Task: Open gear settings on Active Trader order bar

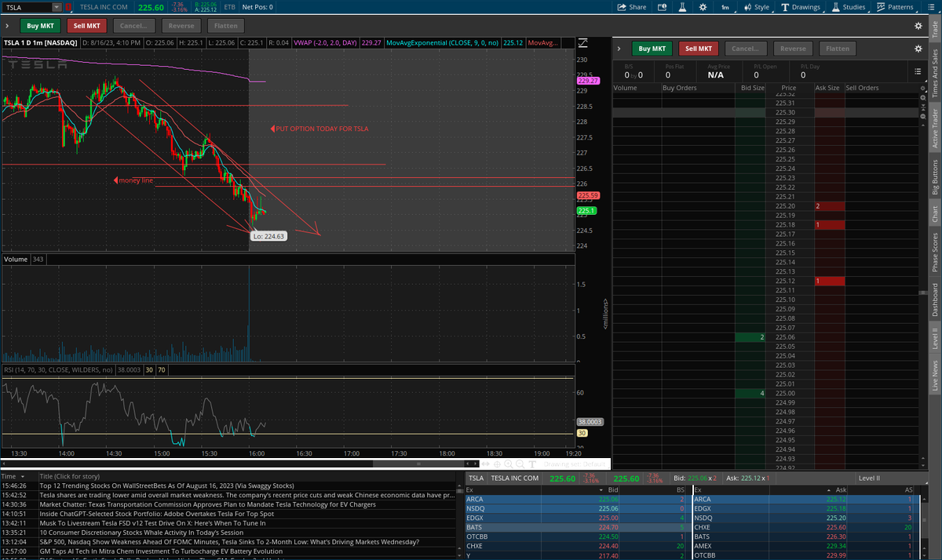Action: coord(918,48)
